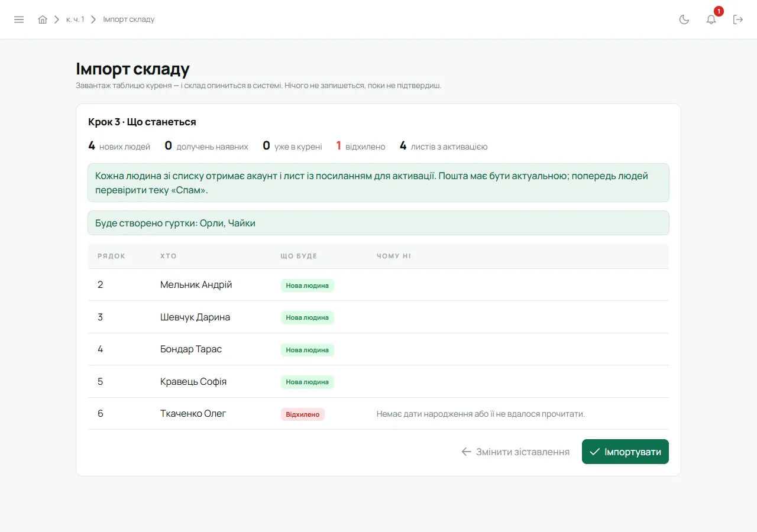
Task: Open notifications bell icon
Action: pos(711,20)
